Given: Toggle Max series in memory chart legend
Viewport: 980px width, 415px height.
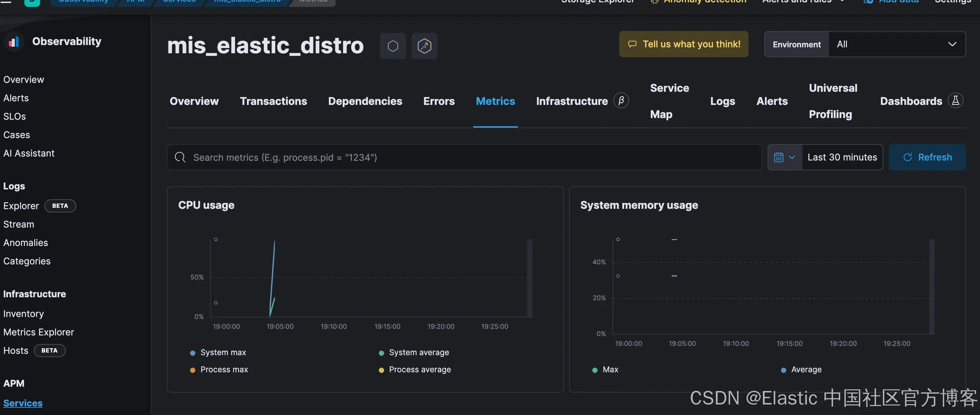Looking at the screenshot, I should pyautogui.click(x=610, y=370).
